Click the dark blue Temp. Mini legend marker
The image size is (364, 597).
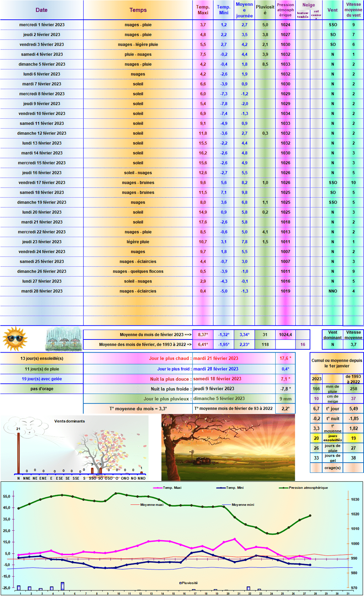click(x=221, y=488)
